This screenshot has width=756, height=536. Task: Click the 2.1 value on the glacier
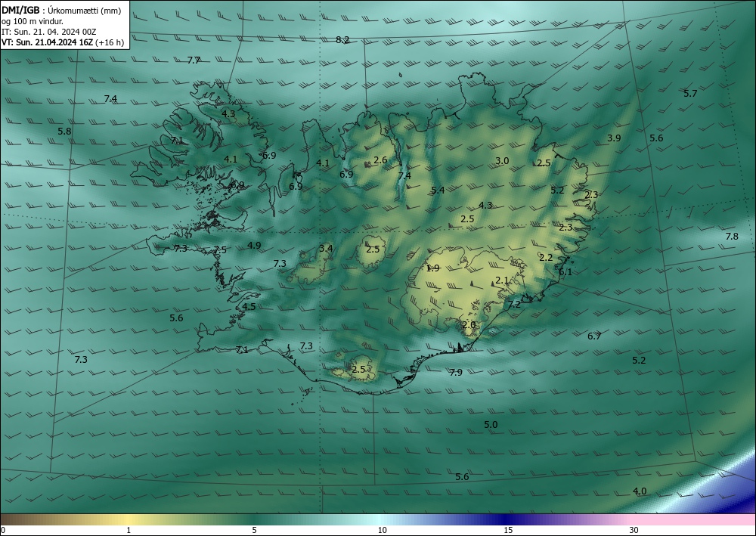502,280
